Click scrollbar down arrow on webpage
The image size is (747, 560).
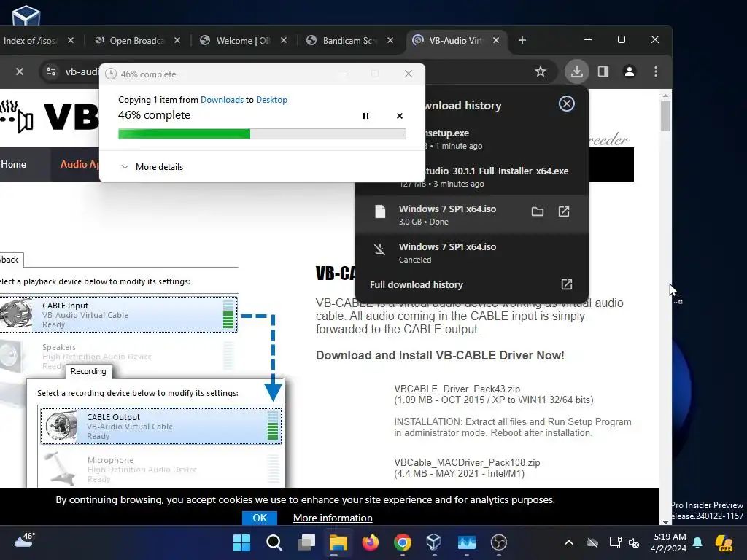tap(665, 522)
